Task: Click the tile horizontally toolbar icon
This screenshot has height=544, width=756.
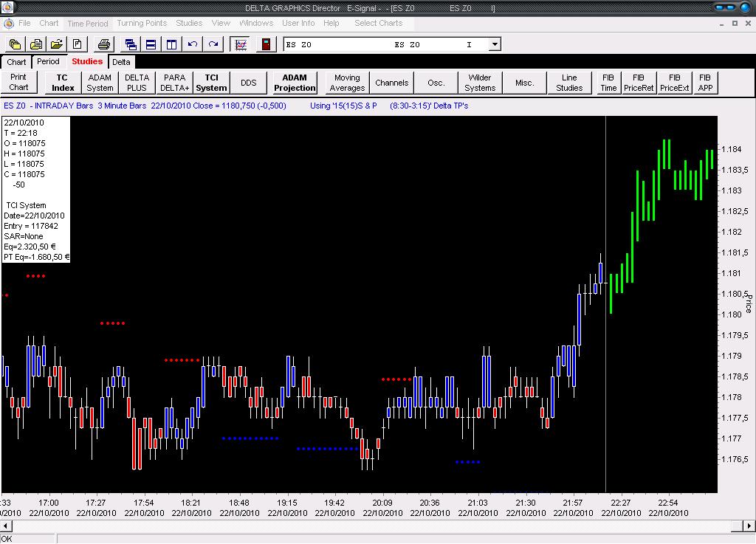Action: 151,44
